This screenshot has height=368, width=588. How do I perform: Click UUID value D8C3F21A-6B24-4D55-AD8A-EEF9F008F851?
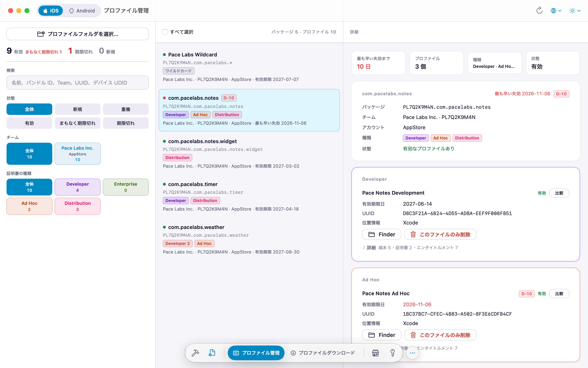click(457, 213)
